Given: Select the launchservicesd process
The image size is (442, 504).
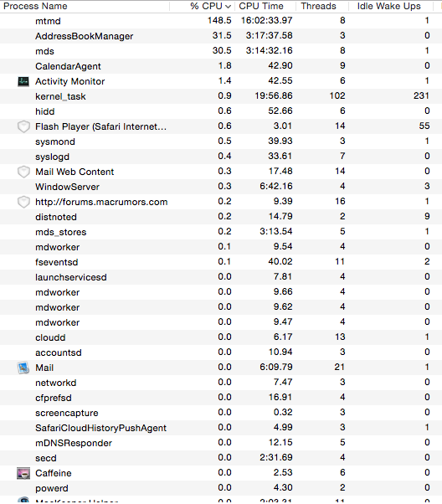Looking at the screenshot, I should tap(70, 277).
